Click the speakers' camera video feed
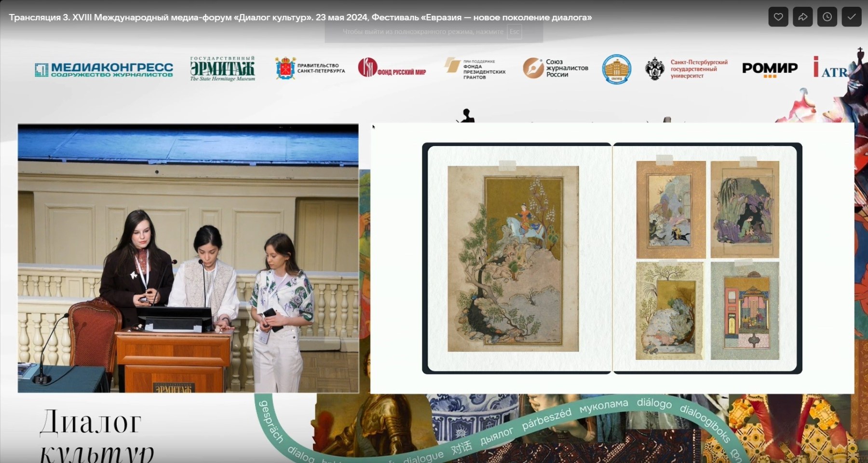This screenshot has height=463, width=868. point(188,258)
